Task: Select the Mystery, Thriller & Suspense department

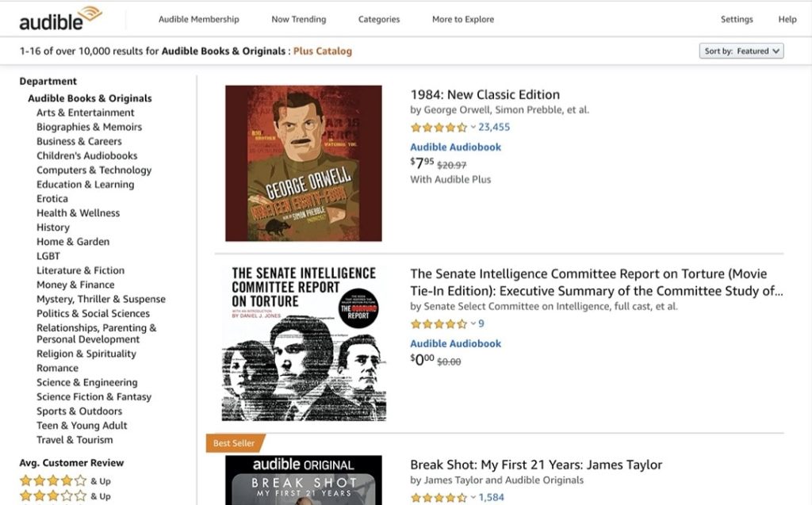Action: click(x=100, y=299)
